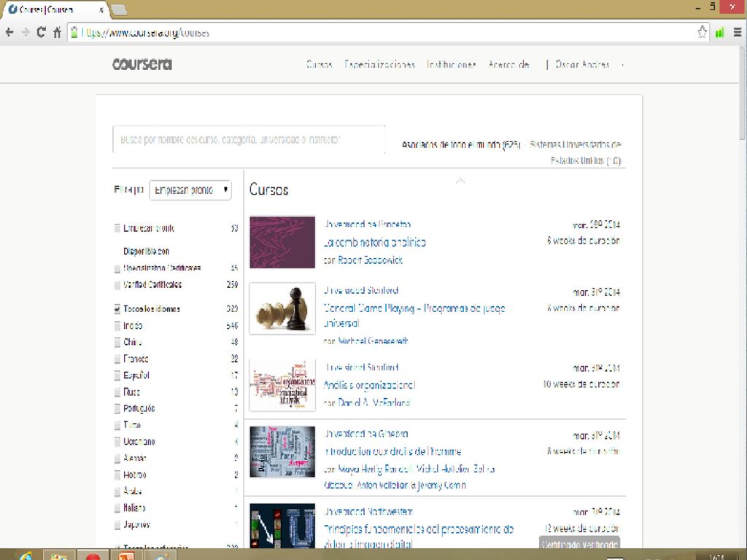The height and width of the screenshot is (560, 747).
Task: Open the browser home page icon
Action: point(57,32)
